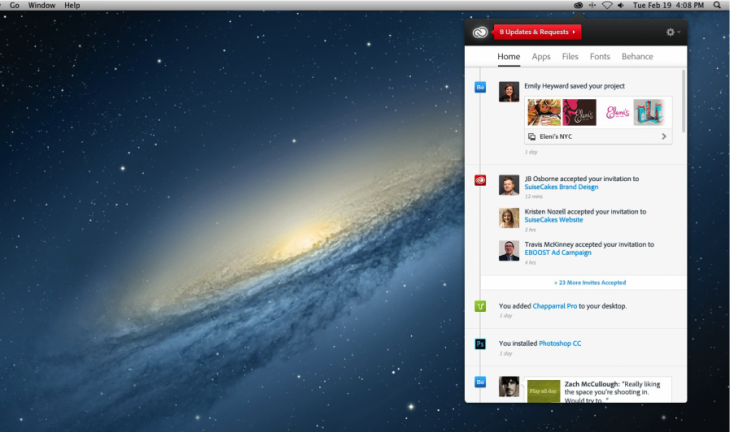The image size is (730, 432).
Task: Switch to the Files tab
Action: [x=570, y=56]
